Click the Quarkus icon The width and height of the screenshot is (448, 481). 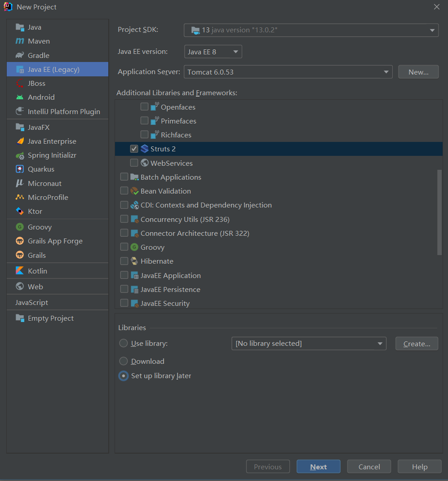(x=20, y=169)
